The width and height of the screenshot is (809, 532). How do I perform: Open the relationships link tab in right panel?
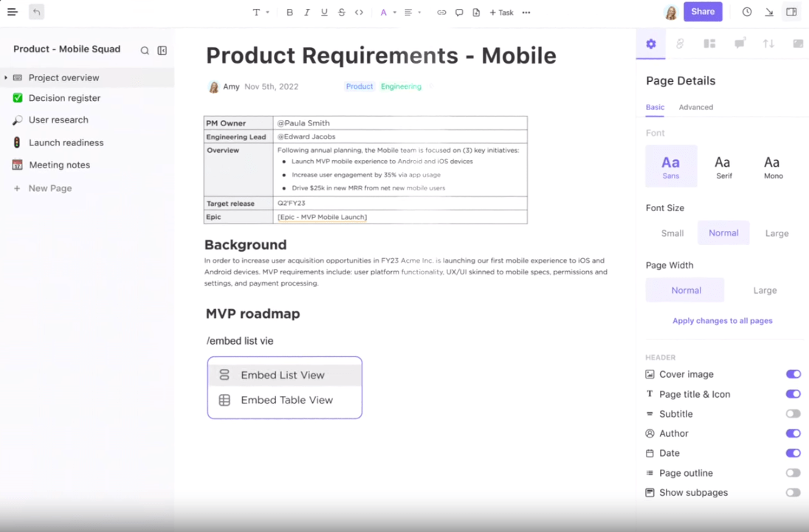[680, 44]
